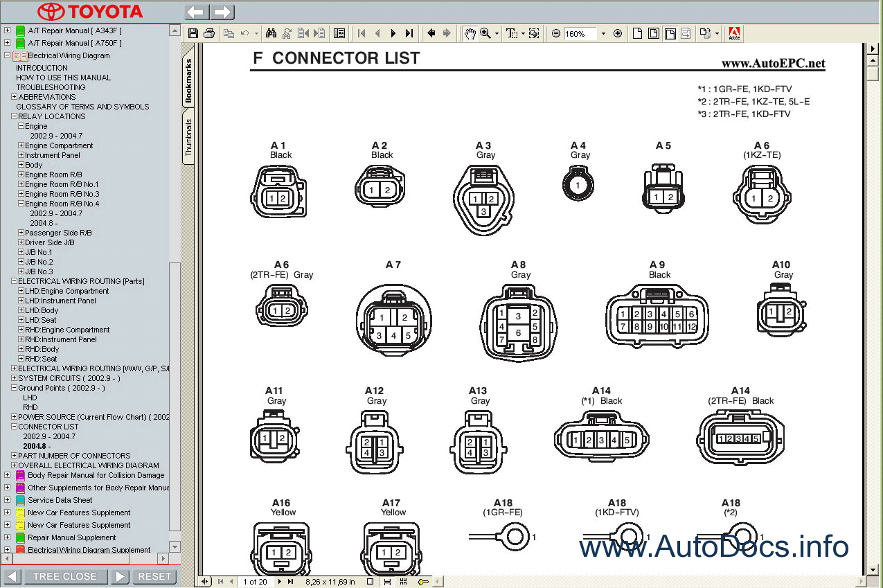Set view to Fit in Window icon
Screen dimensions: 883x588
point(654,33)
